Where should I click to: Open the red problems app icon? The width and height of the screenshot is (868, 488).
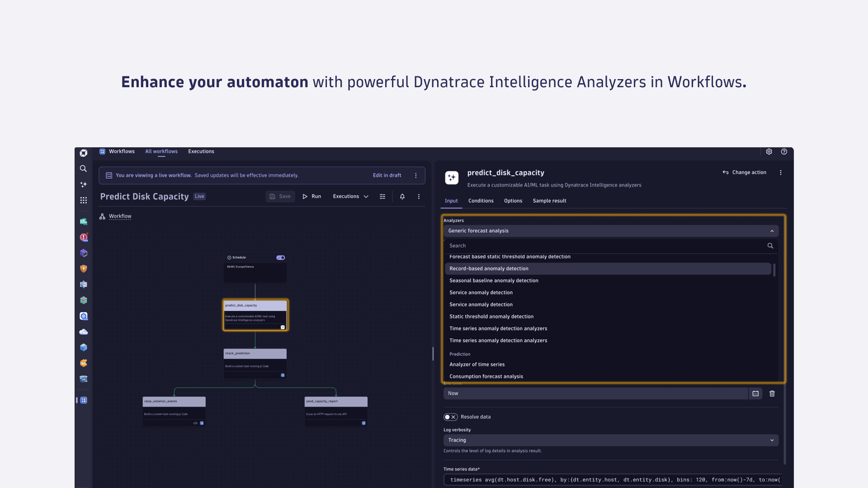coord(84,237)
